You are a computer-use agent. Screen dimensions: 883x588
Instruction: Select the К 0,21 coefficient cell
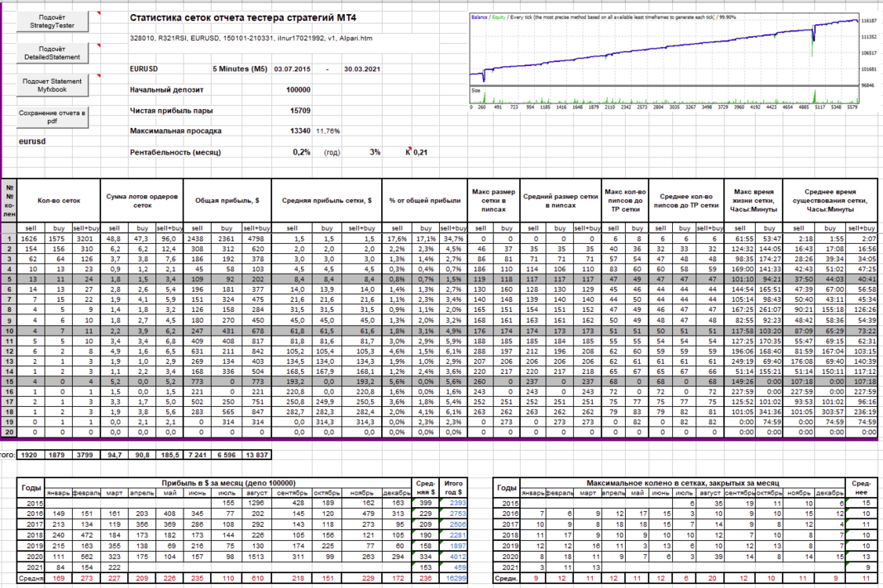pyautogui.click(x=416, y=152)
